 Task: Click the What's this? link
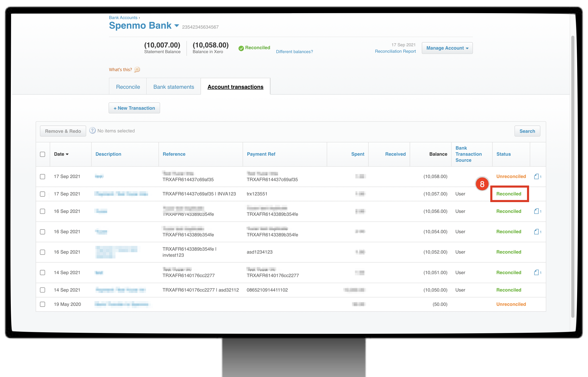tap(120, 70)
